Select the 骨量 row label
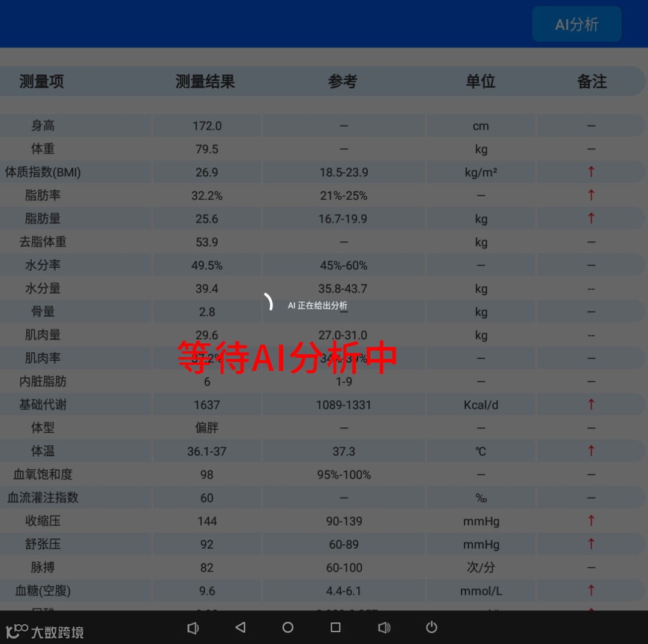Viewport: 648px width, 644px height. point(43,311)
